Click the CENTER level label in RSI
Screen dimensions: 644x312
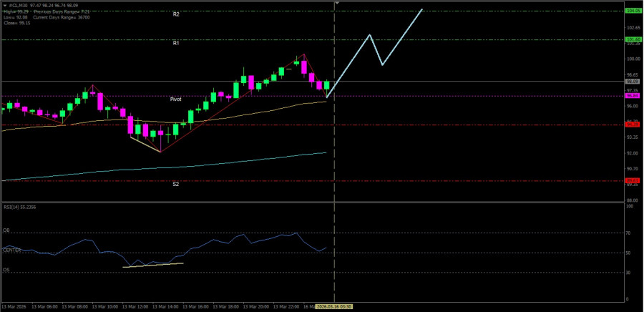[12, 250]
